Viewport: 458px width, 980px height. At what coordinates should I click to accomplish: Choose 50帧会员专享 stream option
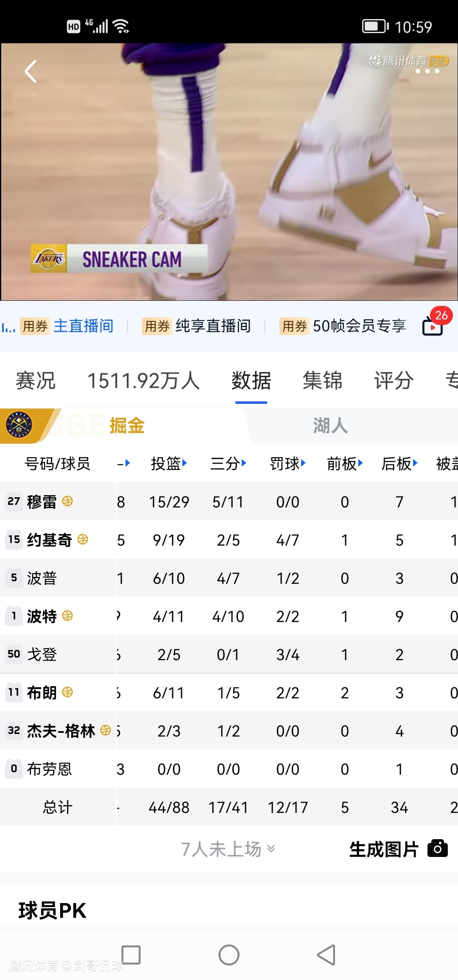point(343,326)
